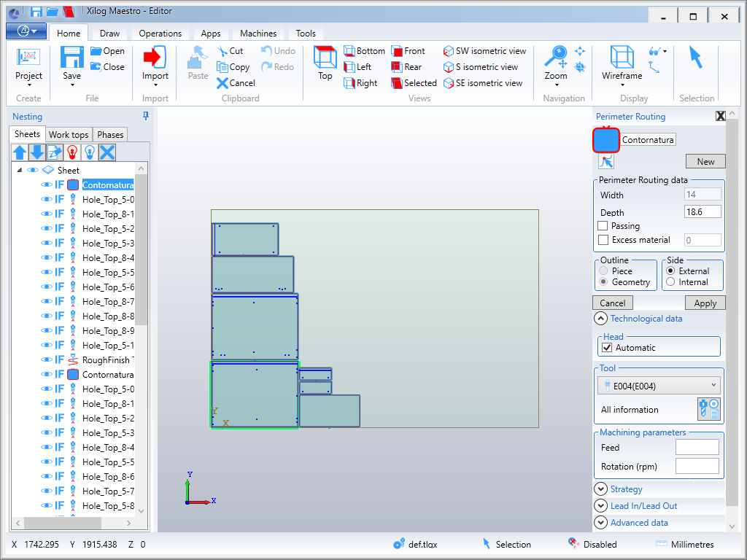Viewport: 747px width, 560px height.
Task: Click the red light bulb icon
Action: click(x=72, y=152)
